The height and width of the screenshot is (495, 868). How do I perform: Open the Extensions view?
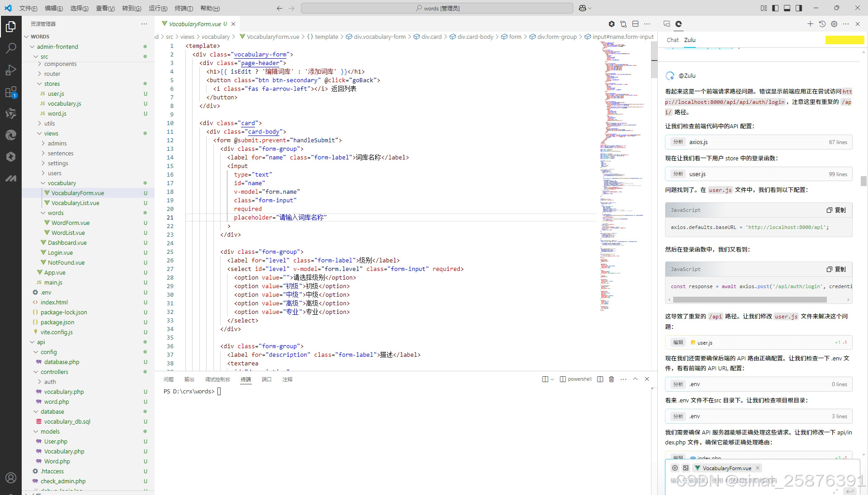point(11,92)
